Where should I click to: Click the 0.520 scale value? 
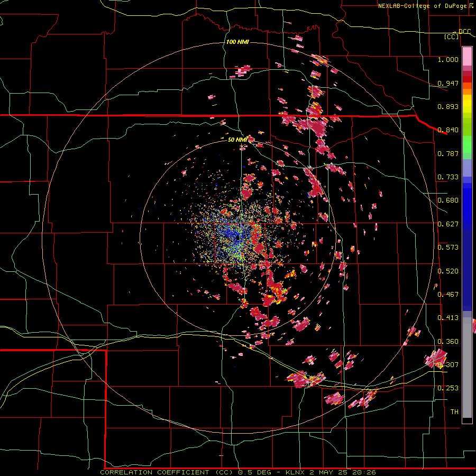coord(448,271)
